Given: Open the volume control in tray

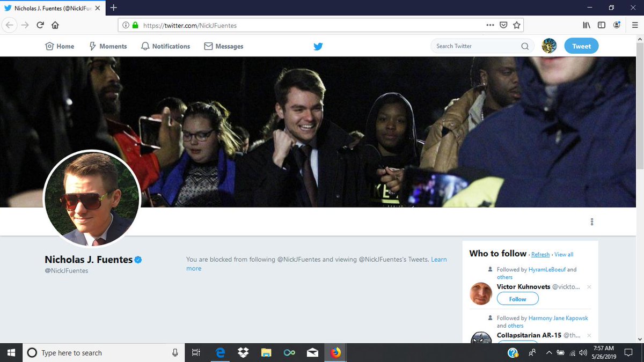Looking at the screenshot, I should [x=583, y=352].
